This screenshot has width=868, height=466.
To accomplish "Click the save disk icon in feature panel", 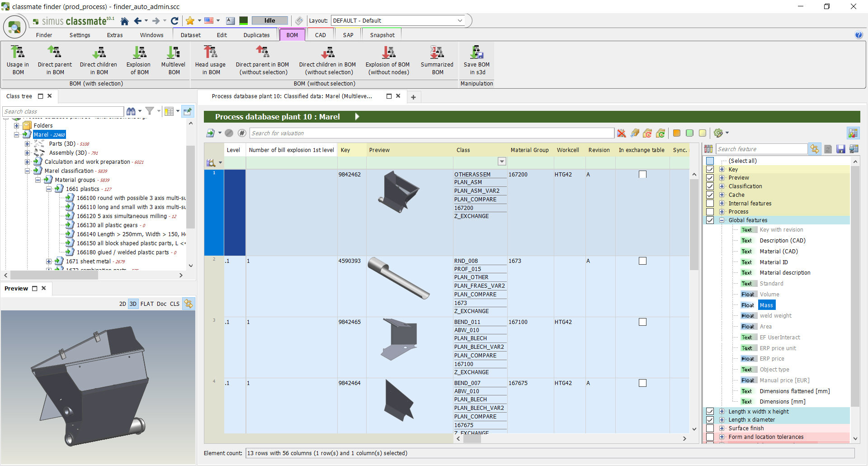I will point(841,149).
